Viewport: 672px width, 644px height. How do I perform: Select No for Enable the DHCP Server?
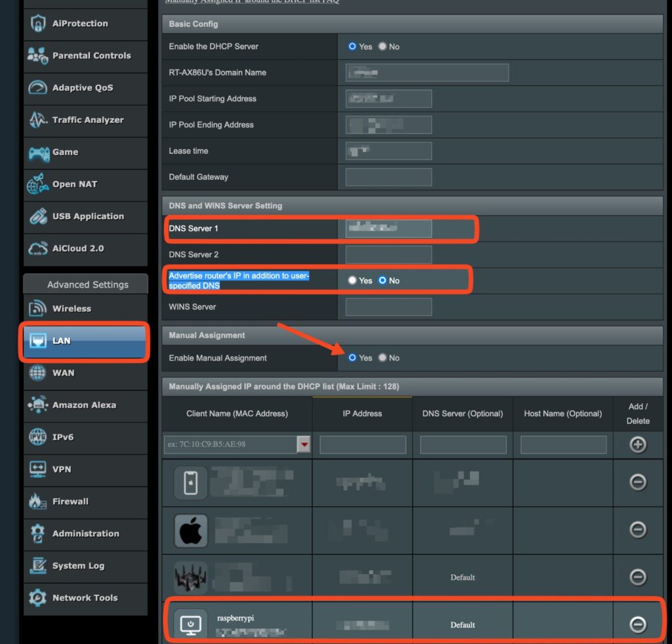pyautogui.click(x=383, y=47)
